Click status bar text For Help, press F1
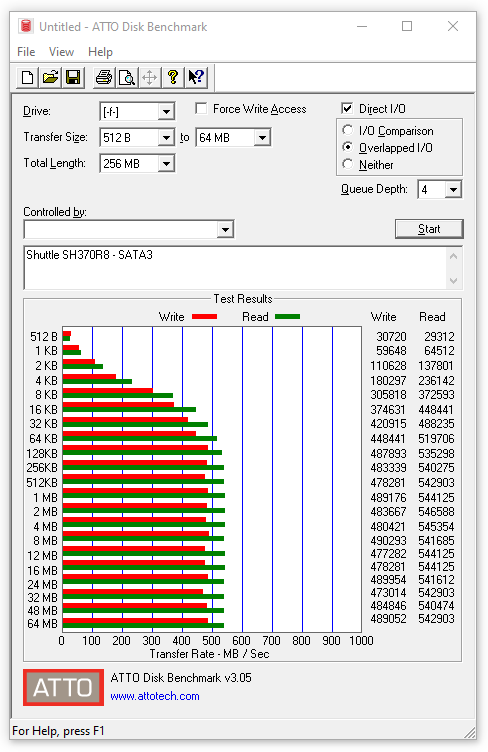Screen dimensions: 488x752 pyautogui.click(x=58, y=731)
